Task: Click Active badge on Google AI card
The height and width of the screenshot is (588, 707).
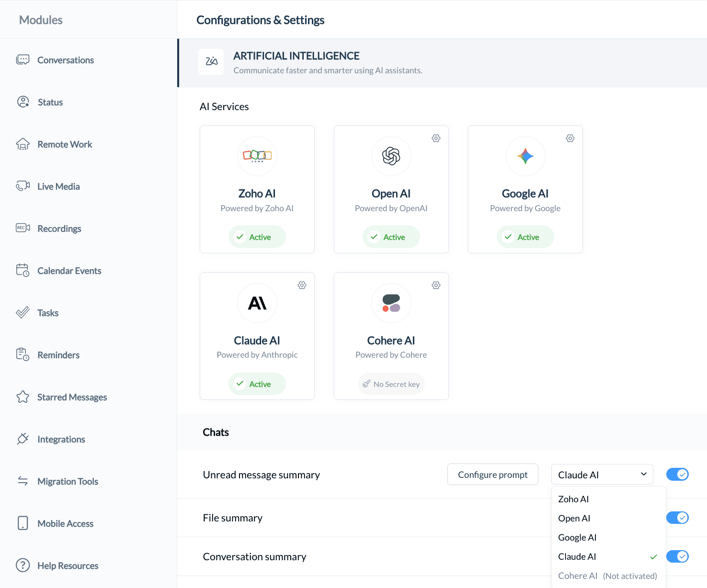Action: 525,237
